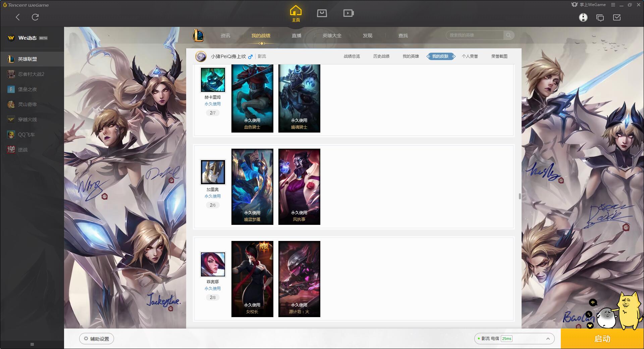
Task: Open We动态 feed in sidebar
Action: (32, 38)
